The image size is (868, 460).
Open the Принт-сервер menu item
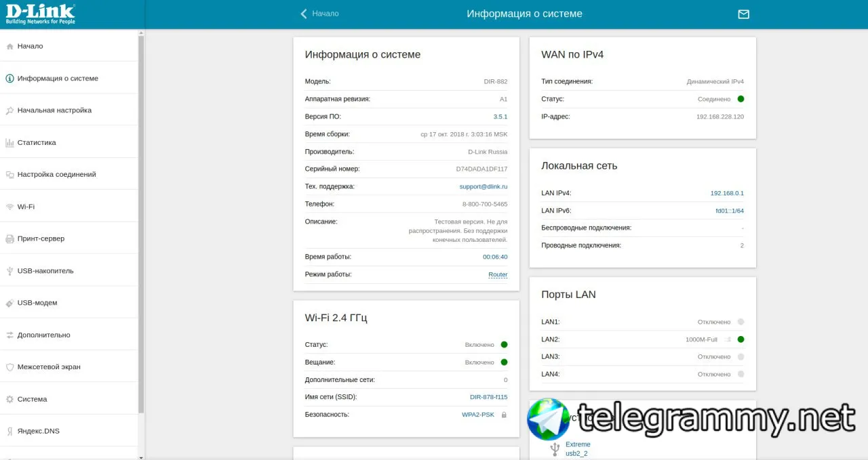tap(68, 238)
